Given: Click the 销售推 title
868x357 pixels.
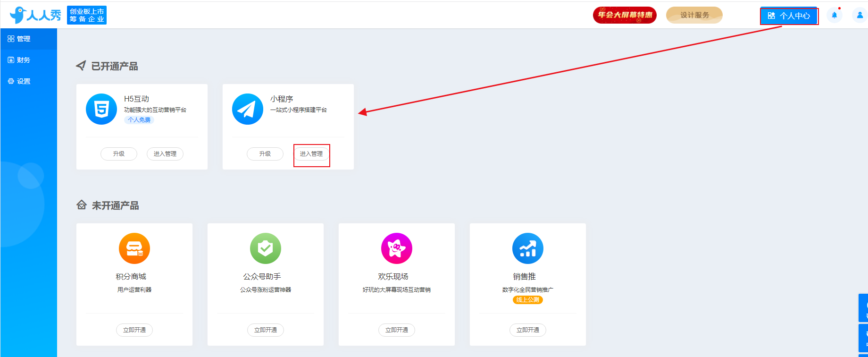Looking at the screenshot, I should pyautogui.click(x=525, y=276).
